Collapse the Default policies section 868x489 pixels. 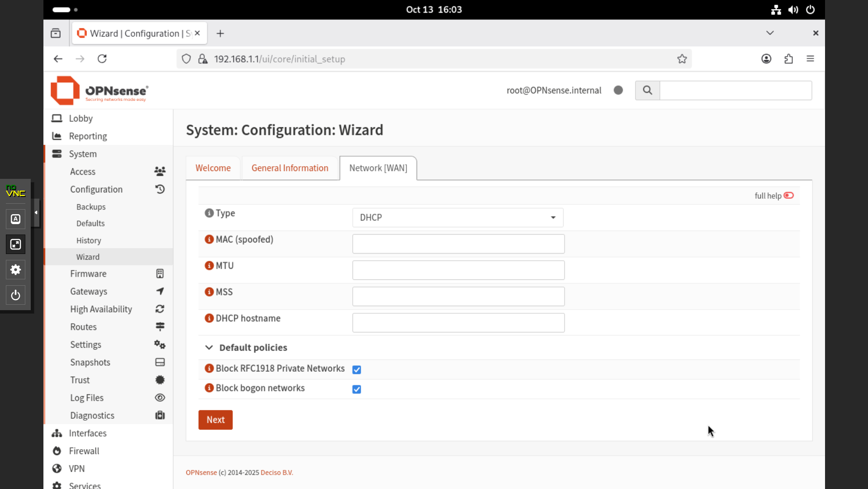point(209,348)
